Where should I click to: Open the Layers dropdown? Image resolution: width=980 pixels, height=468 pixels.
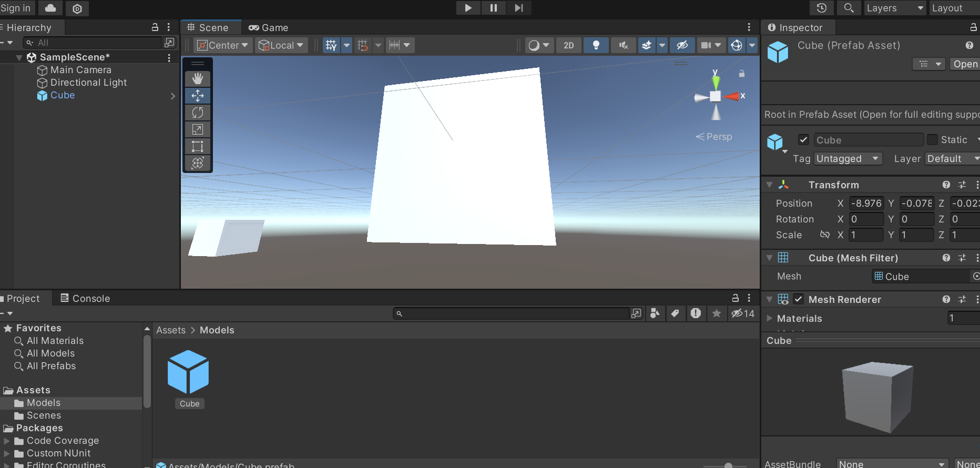point(895,8)
